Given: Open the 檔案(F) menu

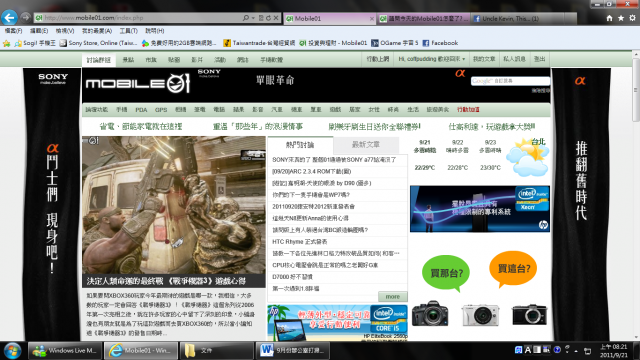Looking at the screenshot, I should pyautogui.click(x=13, y=31).
